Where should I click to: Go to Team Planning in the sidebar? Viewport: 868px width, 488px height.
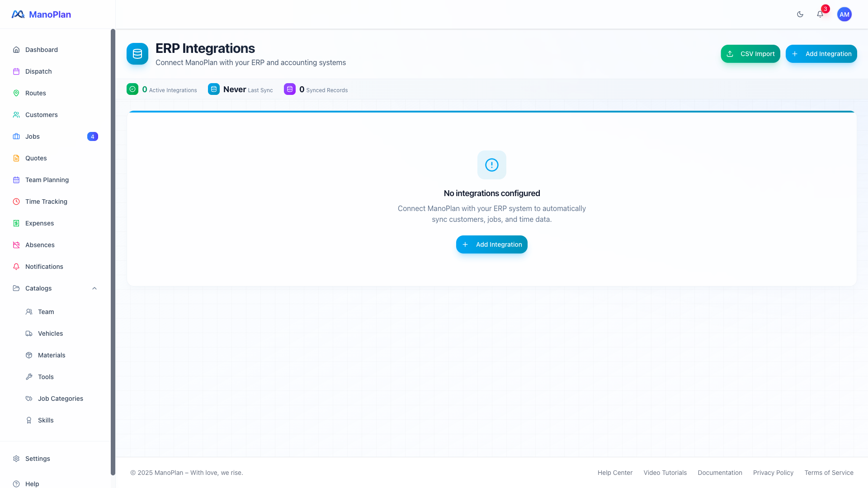[x=47, y=180]
